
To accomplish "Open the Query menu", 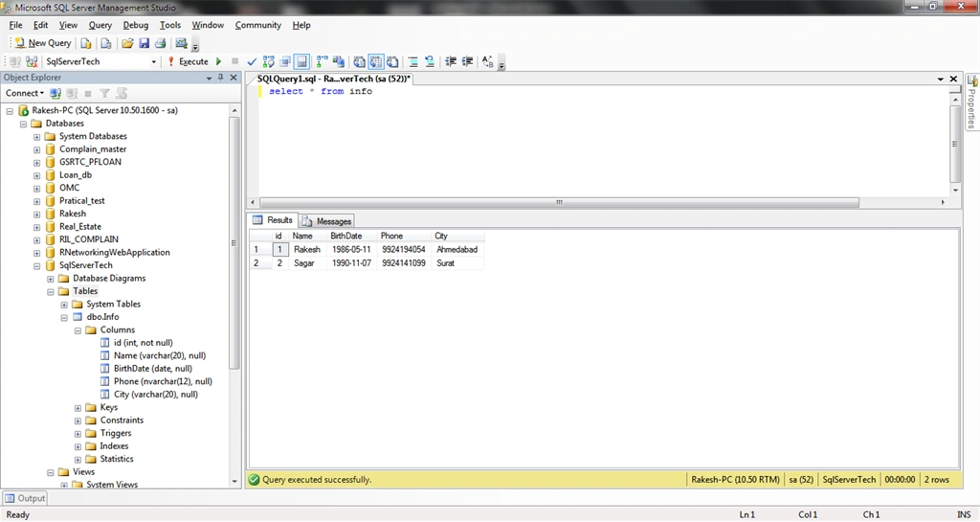I will click(100, 25).
